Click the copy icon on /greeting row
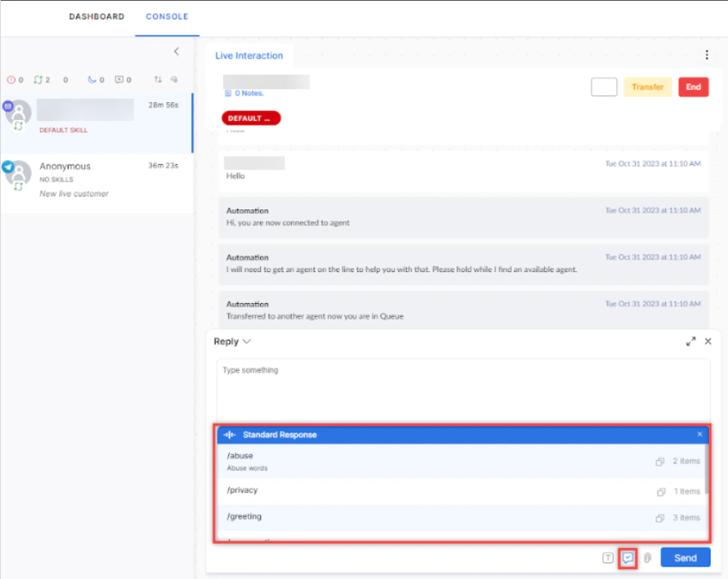 [660, 519]
